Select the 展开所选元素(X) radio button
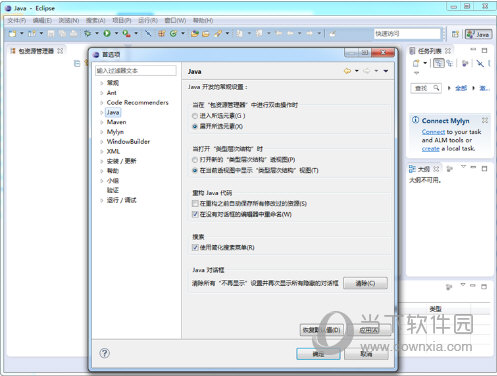Viewport: 497px width, 376px height. click(x=195, y=126)
